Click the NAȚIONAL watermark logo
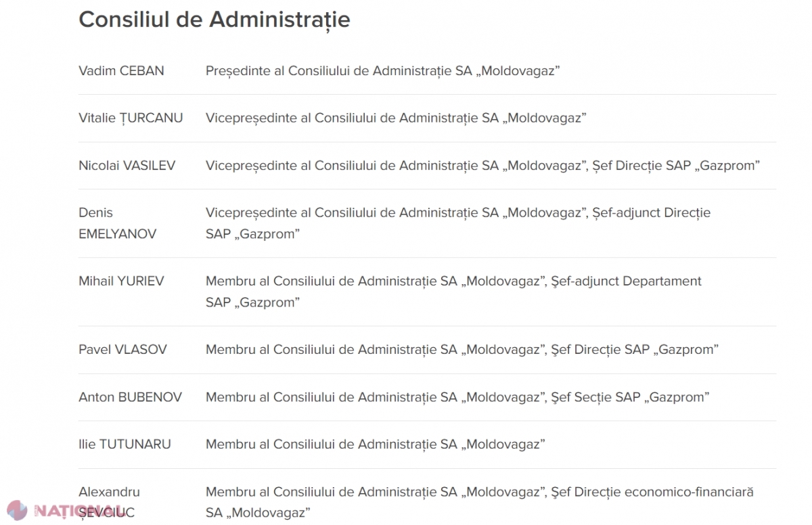Image resolution: width=812 pixels, height=525 pixels. (x=66, y=509)
